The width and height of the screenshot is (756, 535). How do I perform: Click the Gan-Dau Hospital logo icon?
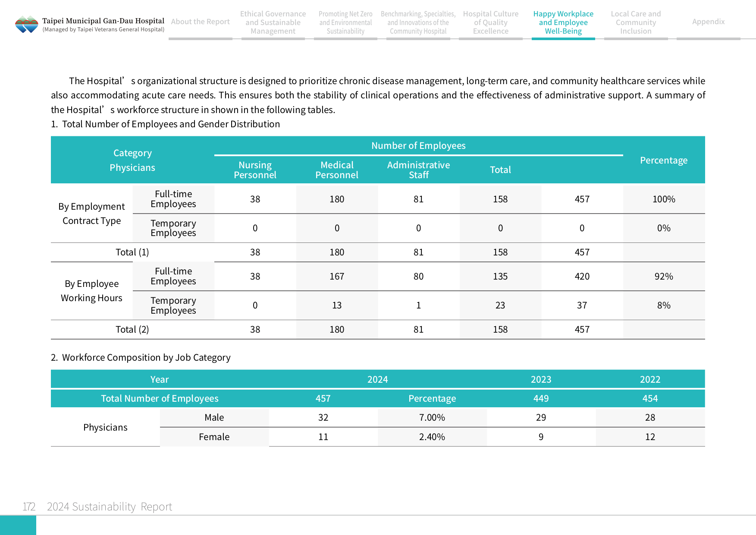coord(27,25)
